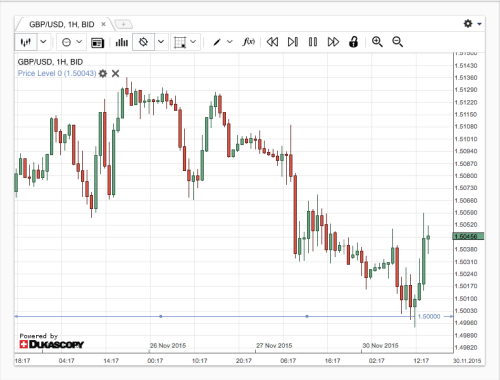Open the dropdown beside the crossed-circle button
This screenshot has height=380, width=500.
point(161,42)
